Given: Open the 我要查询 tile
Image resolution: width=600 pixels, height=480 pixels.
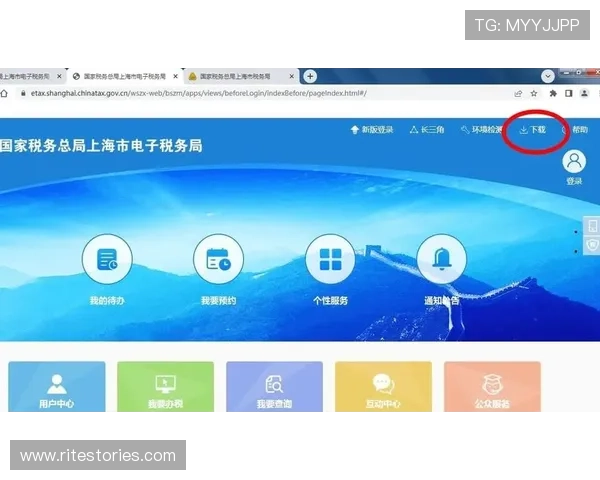Looking at the screenshot, I should (274, 387).
